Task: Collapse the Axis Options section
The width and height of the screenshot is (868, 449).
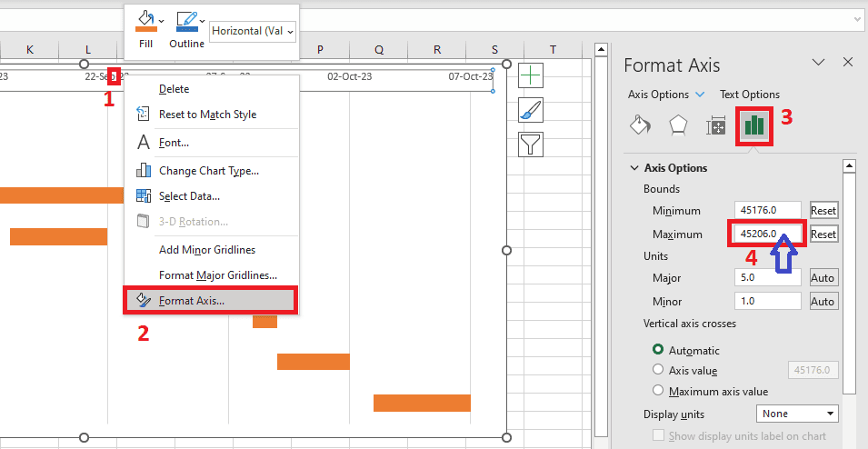Action: coord(634,168)
